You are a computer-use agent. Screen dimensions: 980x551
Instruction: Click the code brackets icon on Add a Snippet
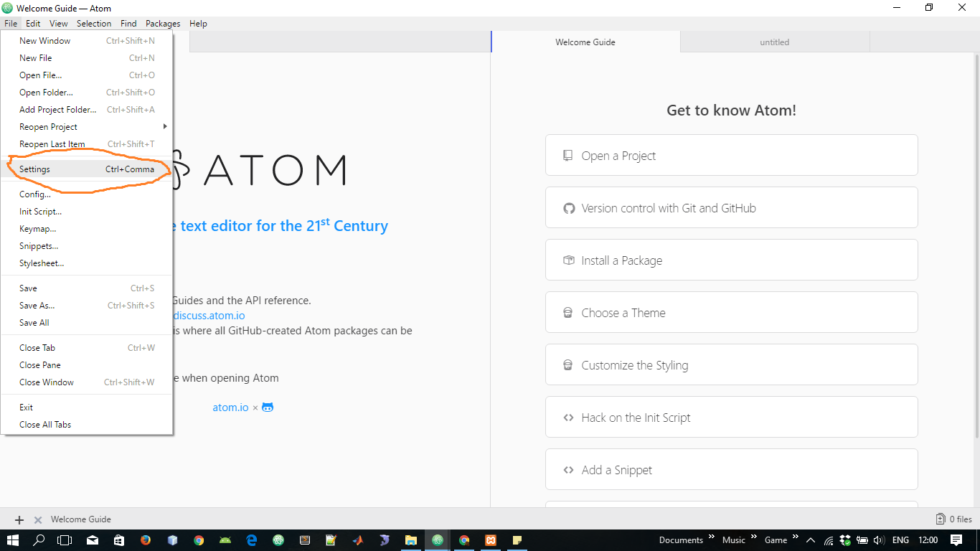pyautogui.click(x=568, y=469)
